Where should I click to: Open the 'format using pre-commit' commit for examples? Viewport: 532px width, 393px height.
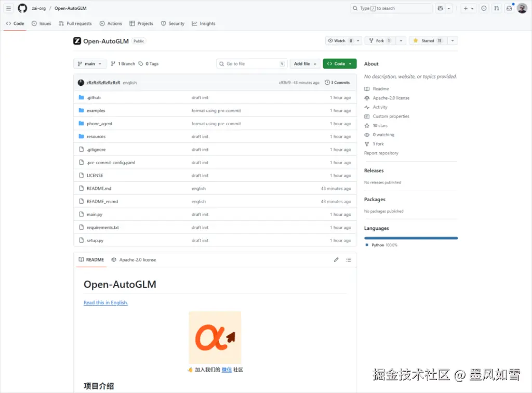click(216, 111)
